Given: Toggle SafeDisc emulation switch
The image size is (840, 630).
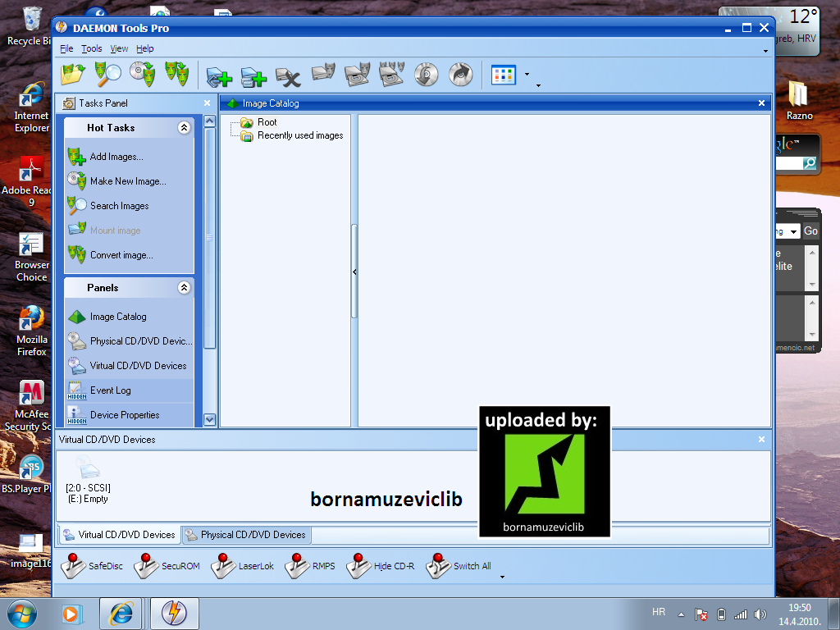Looking at the screenshot, I should click(x=92, y=566).
